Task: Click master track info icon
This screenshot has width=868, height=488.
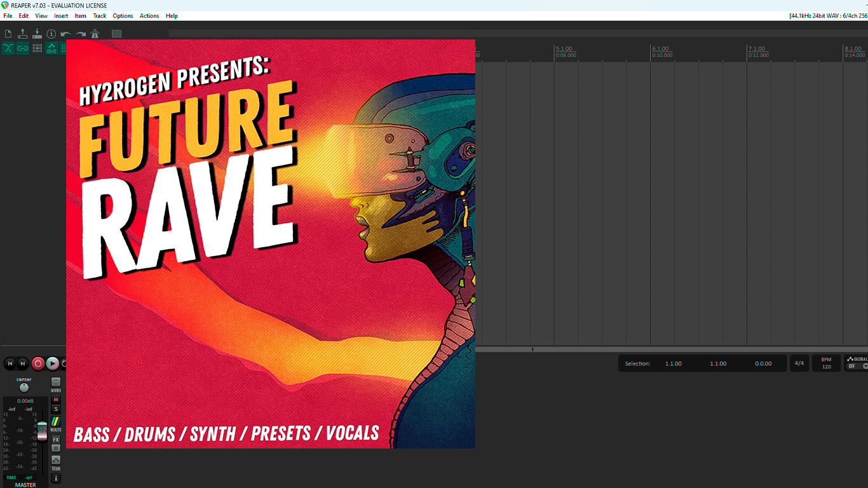Action: click(56, 478)
